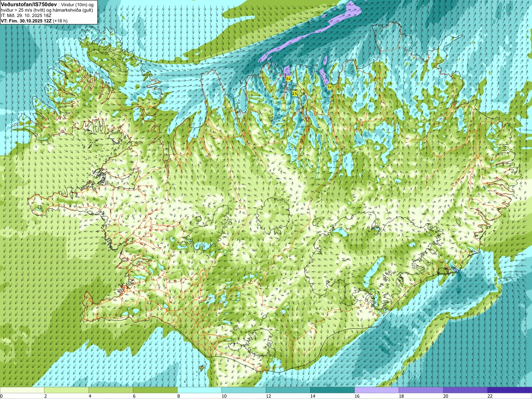Click the violet 20–22 m/s legend color
Screen dimensions: 532x399
point(465,390)
